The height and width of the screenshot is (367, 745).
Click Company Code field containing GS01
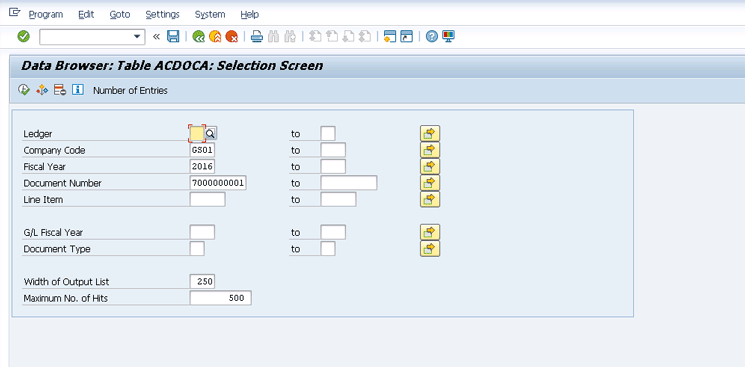click(x=202, y=150)
